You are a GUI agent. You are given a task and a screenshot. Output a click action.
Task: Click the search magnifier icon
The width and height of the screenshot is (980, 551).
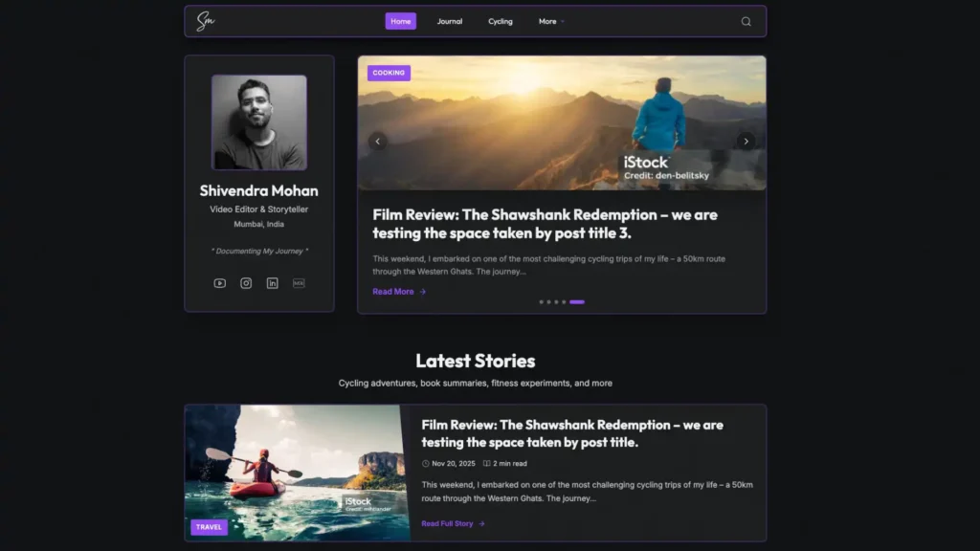coord(746,20)
